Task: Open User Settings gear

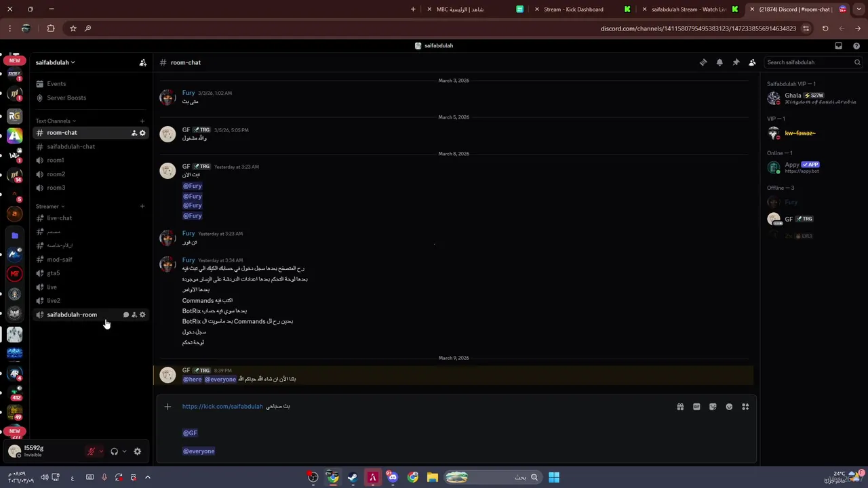Action: click(137, 451)
